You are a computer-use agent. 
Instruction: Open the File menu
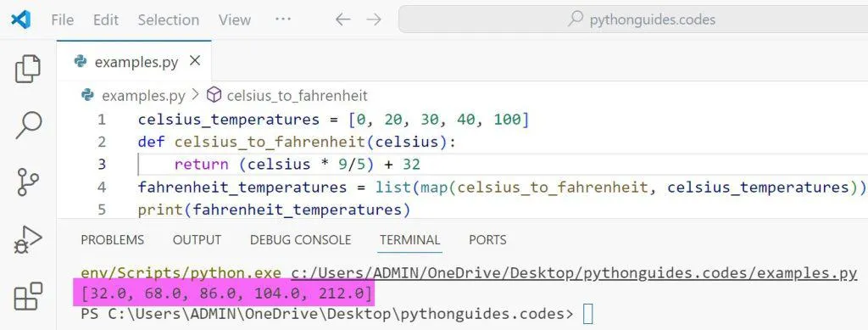(x=62, y=20)
